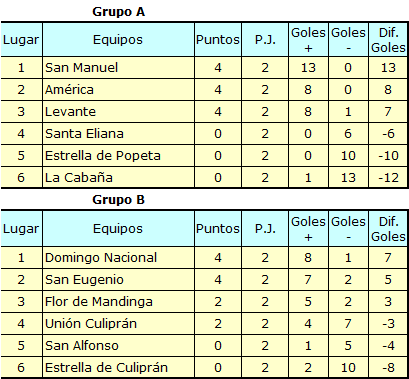
Task: Click Domingo Nacional team name
Action: tap(101, 258)
